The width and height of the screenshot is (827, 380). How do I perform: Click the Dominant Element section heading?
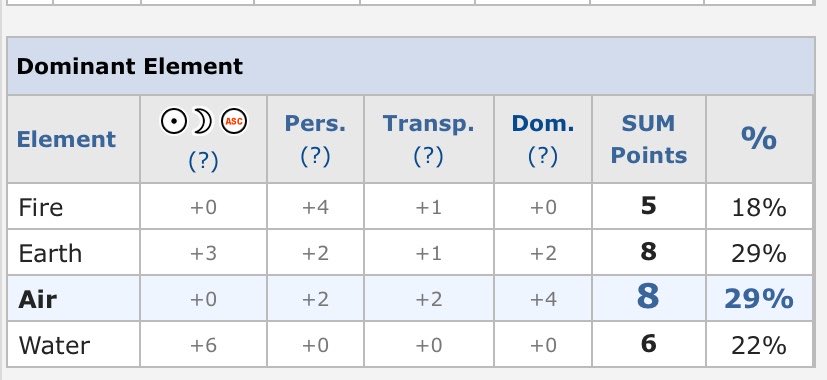pos(130,66)
